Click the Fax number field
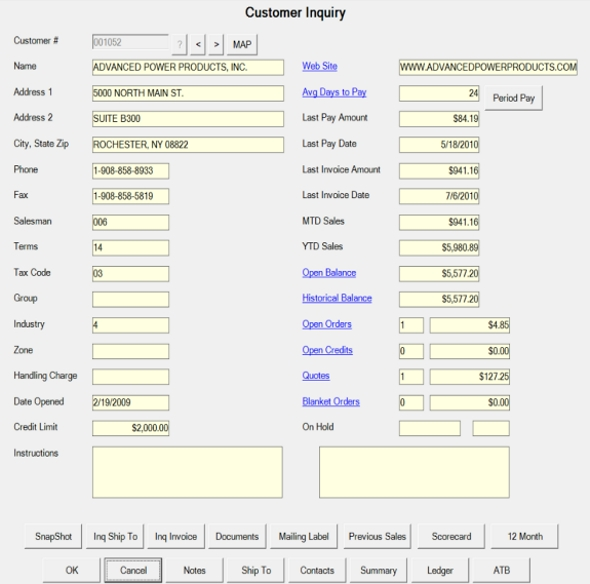590x584 pixels. (x=131, y=196)
